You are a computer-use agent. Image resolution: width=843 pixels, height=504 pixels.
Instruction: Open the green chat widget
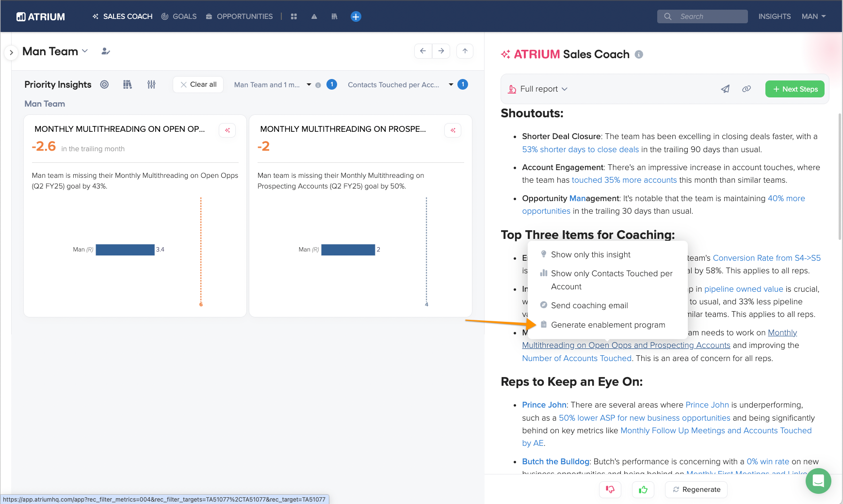(818, 481)
